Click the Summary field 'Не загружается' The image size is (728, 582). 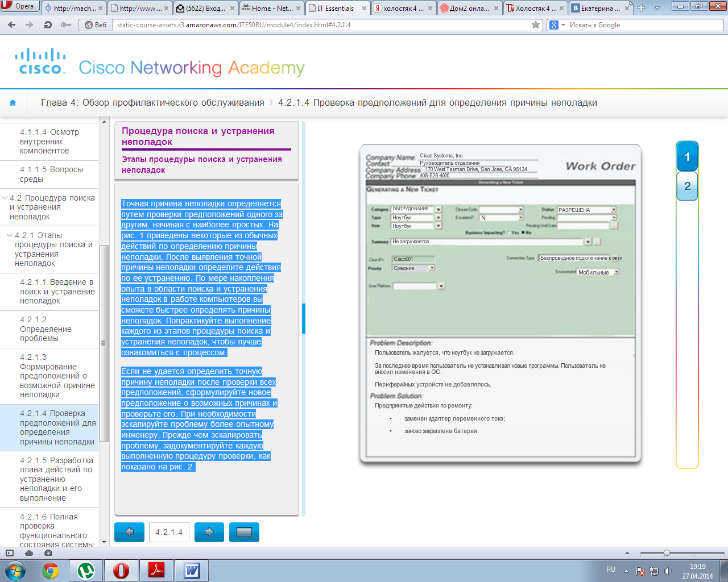tap(487, 242)
